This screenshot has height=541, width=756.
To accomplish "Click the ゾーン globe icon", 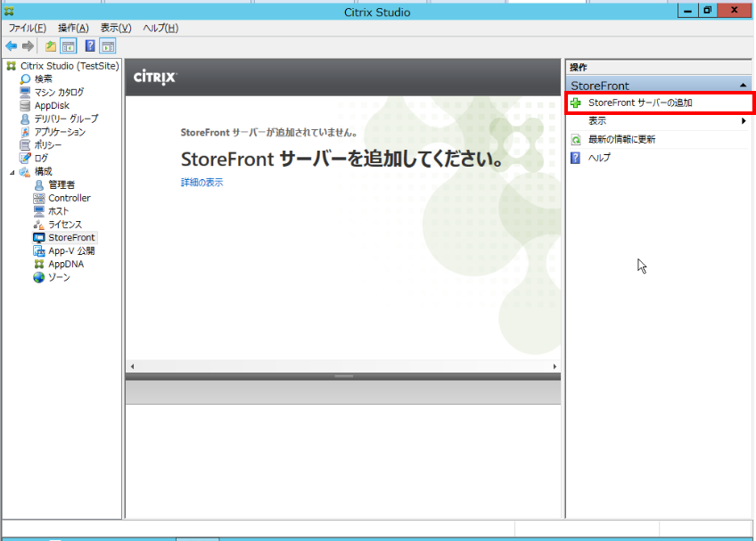I will pyautogui.click(x=39, y=277).
